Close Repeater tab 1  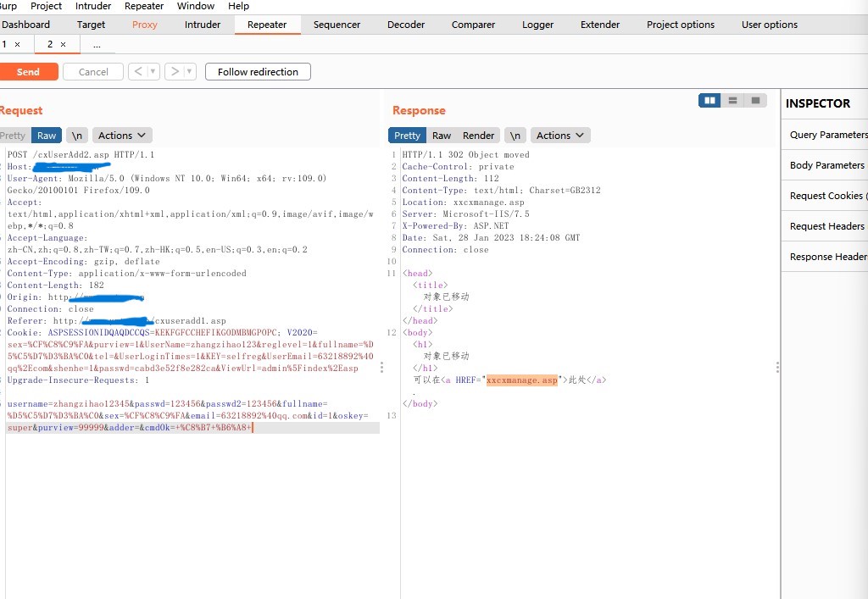pyautogui.click(x=17, y=44)
